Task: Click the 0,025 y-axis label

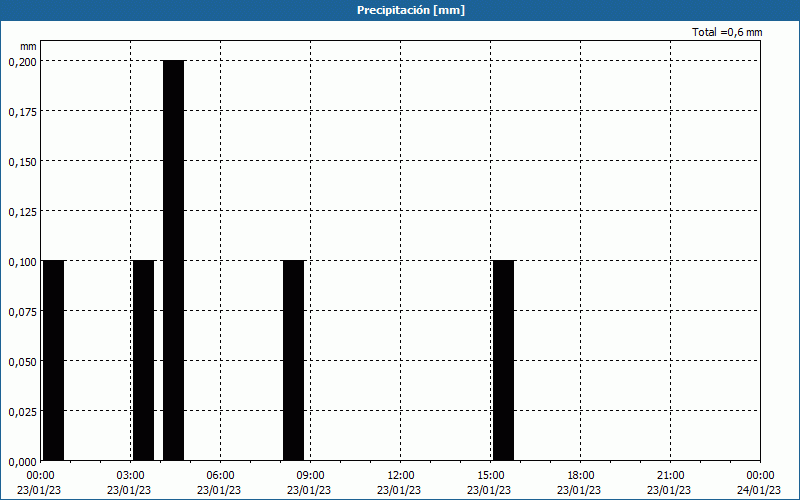Action: (x=22, y=412)
